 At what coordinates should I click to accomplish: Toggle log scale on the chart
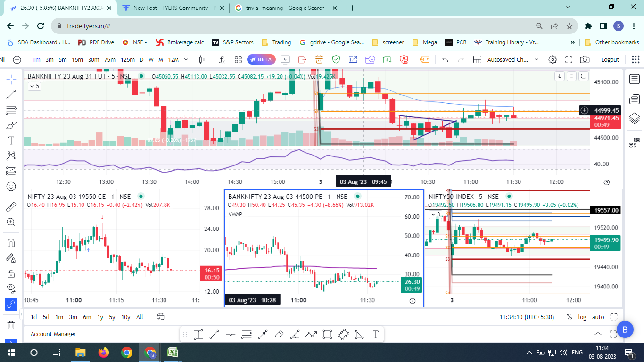(583, 317)
